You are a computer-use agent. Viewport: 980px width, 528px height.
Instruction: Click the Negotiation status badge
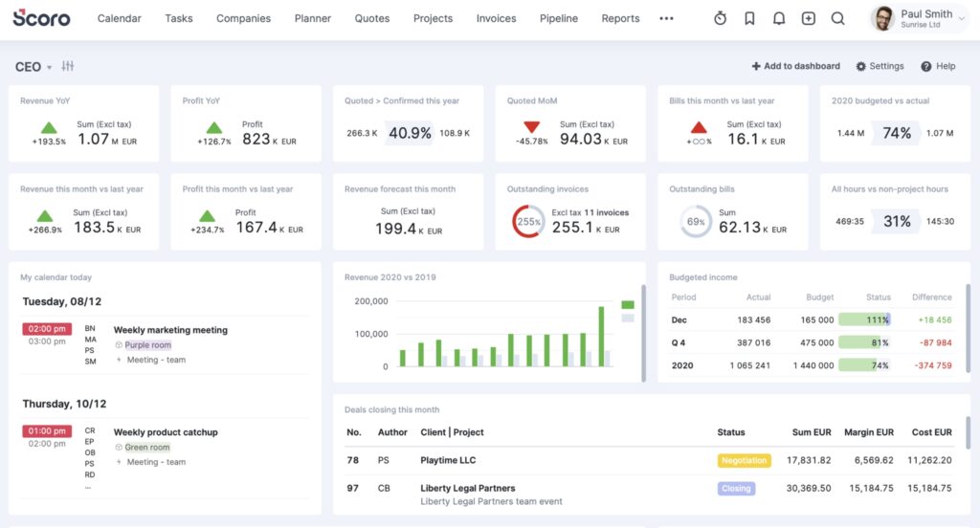tap(744, 460)
